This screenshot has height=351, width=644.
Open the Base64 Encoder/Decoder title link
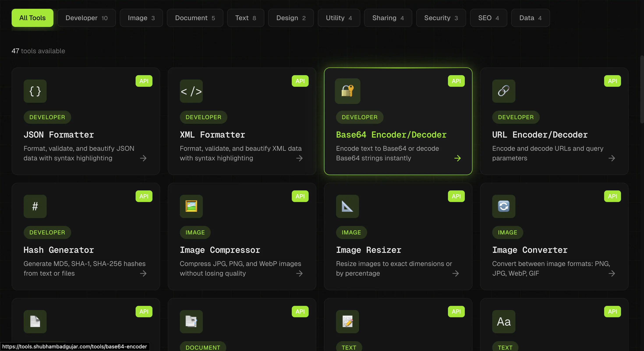pos(391,135)
